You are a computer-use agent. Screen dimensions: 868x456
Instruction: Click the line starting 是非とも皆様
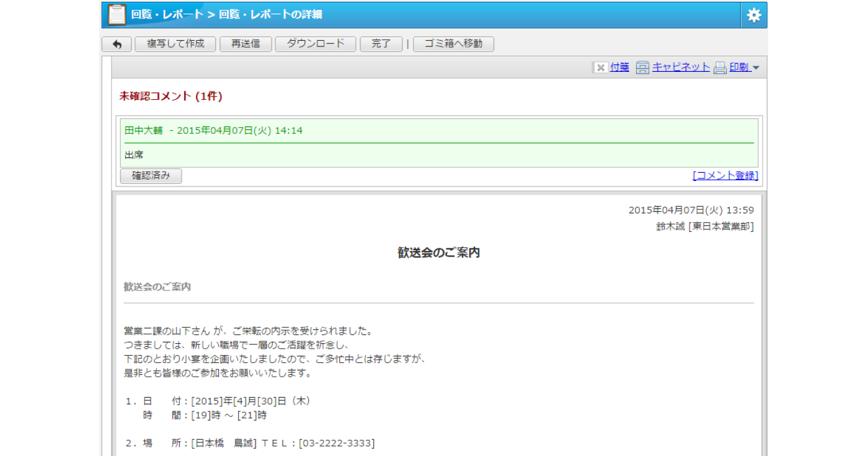218,374
